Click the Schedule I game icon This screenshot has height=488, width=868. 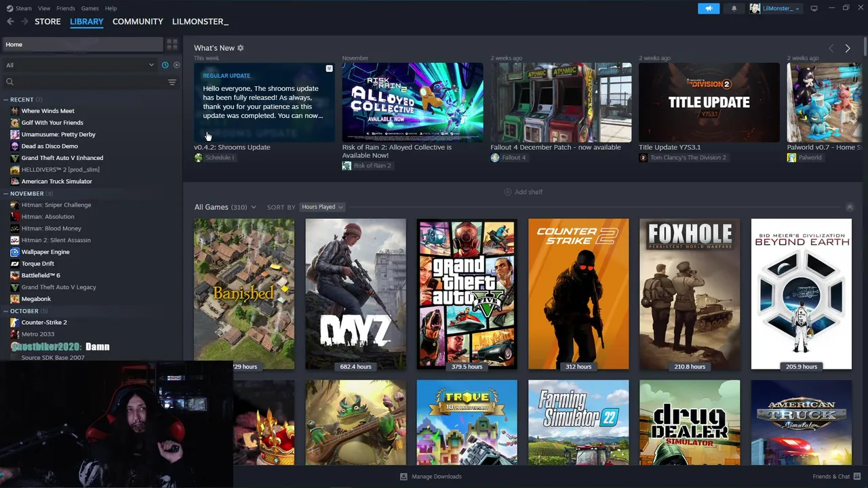[199, 157]
